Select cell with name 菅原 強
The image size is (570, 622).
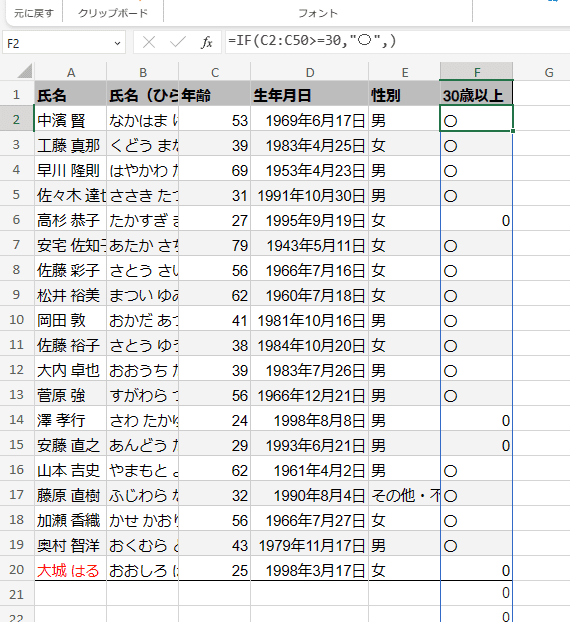point(71,394)
